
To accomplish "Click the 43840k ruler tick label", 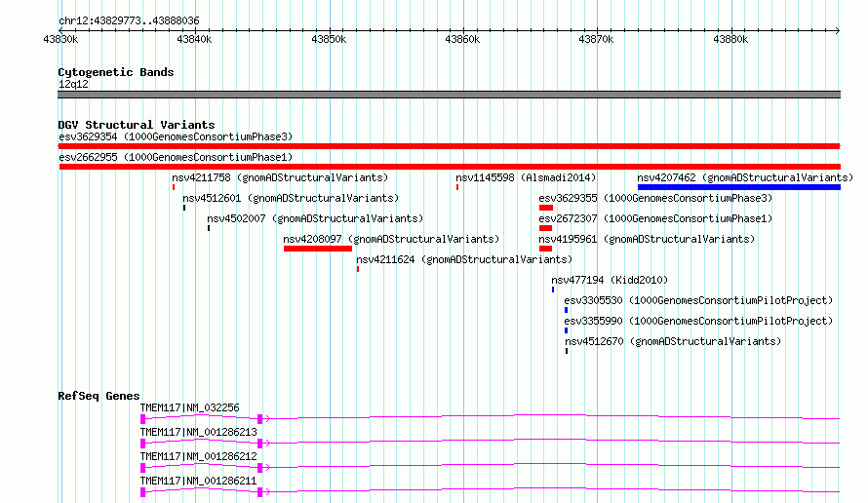I will (194, 39).
